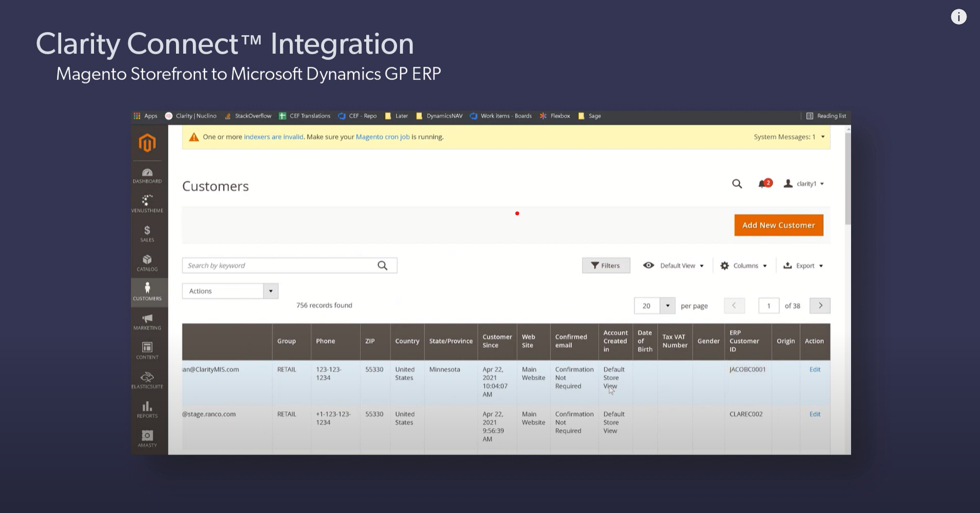Open the Sage bookmark folder
This screenshot has width=980, height=513.
590,116
